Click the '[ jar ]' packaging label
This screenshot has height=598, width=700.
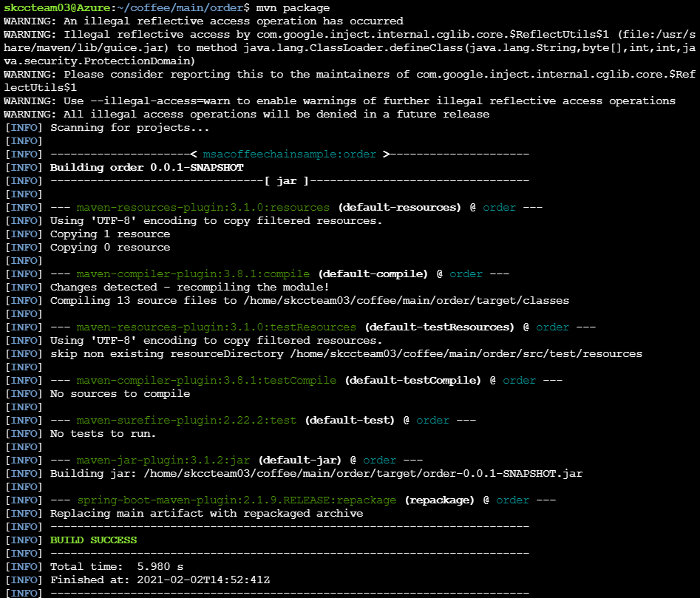point(287,181)
